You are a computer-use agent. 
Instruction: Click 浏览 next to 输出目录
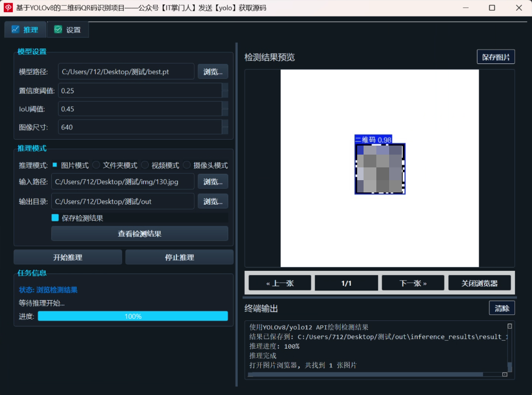pyautogui.click(x=213, y=201)
